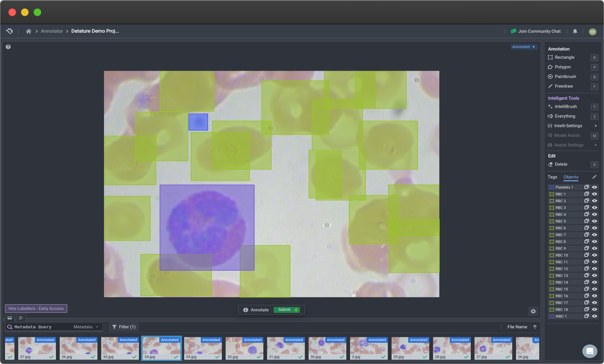Select the Paintbrush annotation tool
Image resolution: width=604 pixels, height=364 pixels.
coord(565,76)
